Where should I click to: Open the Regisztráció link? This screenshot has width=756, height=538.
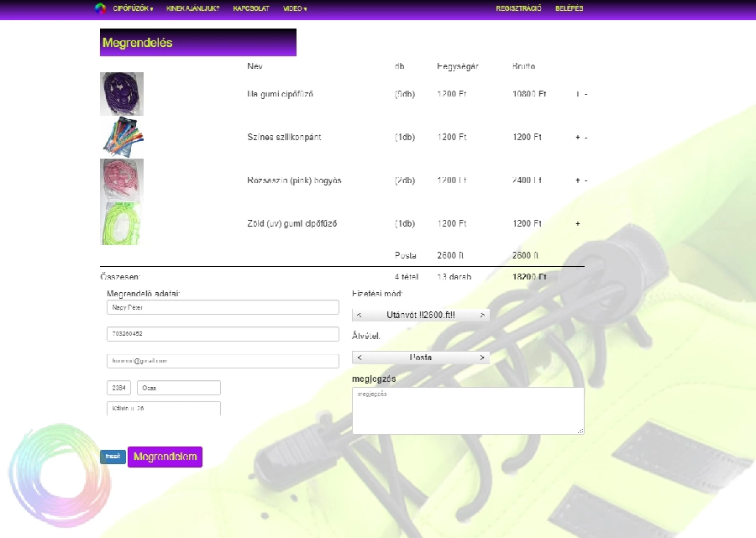pos(518,8)
